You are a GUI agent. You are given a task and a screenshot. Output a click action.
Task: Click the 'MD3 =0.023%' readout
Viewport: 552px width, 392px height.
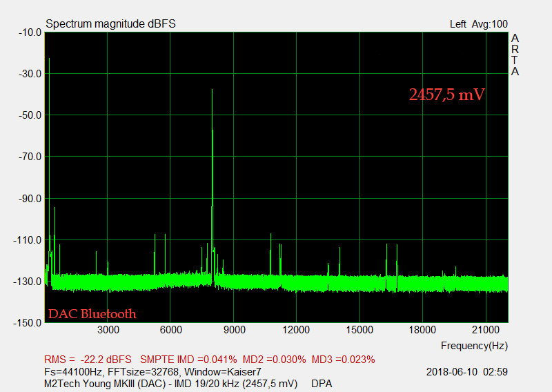tap(343, 360)
